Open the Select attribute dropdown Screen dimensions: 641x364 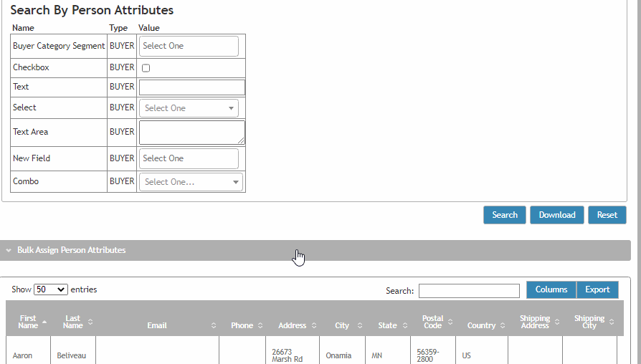point(189,108)
